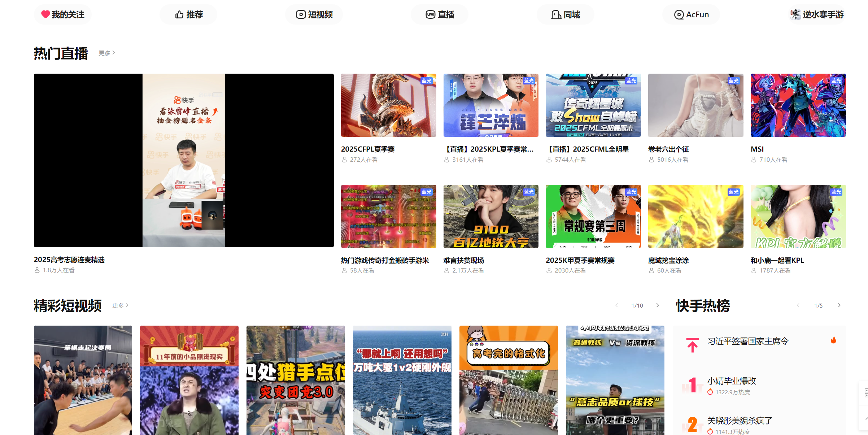Click the LIVE 直播 icon
This screenshot has width=868, height=435.
(x=430, y=14)
